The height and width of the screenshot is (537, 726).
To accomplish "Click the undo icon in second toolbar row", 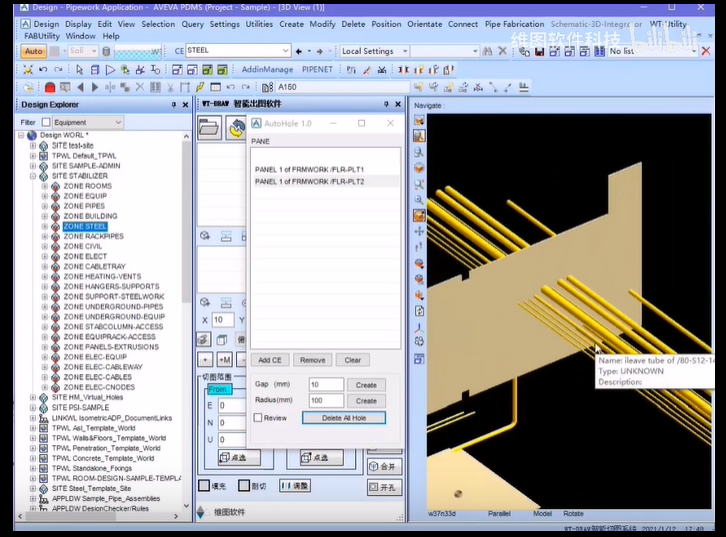I will [x=43, y=69].
